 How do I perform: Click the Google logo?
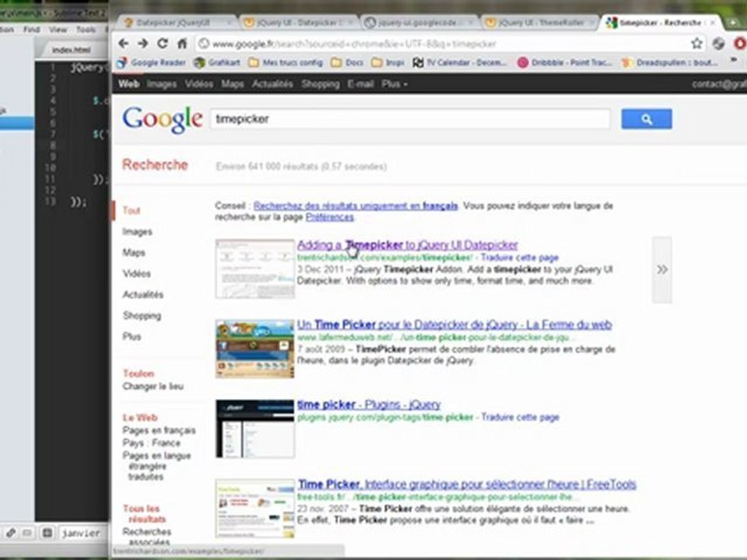[163, 119]
